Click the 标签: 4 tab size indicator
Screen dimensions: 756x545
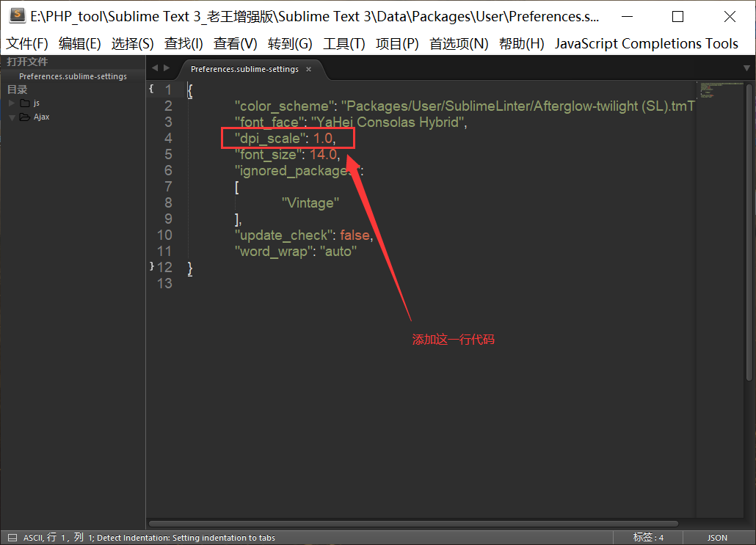pyautogui.click(x=649, y=538)
